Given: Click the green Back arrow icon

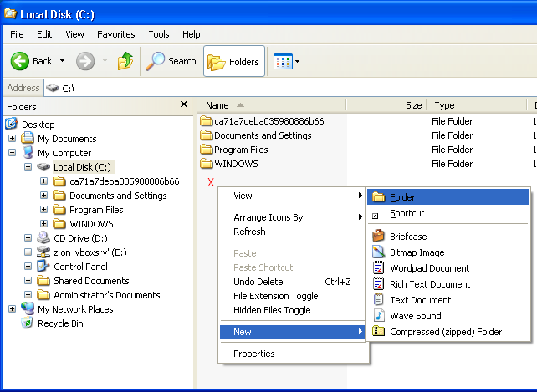Looking at the screenshot, I should (20, 61).
